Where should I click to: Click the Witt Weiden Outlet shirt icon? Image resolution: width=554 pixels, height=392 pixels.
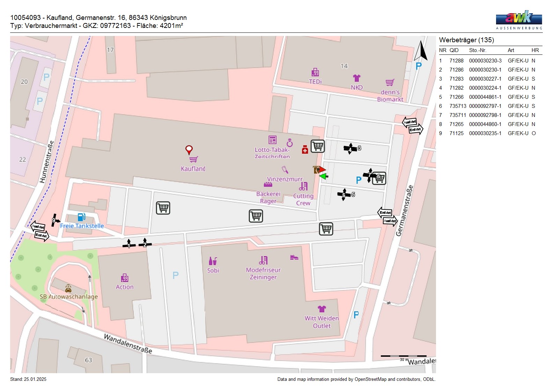322,309
